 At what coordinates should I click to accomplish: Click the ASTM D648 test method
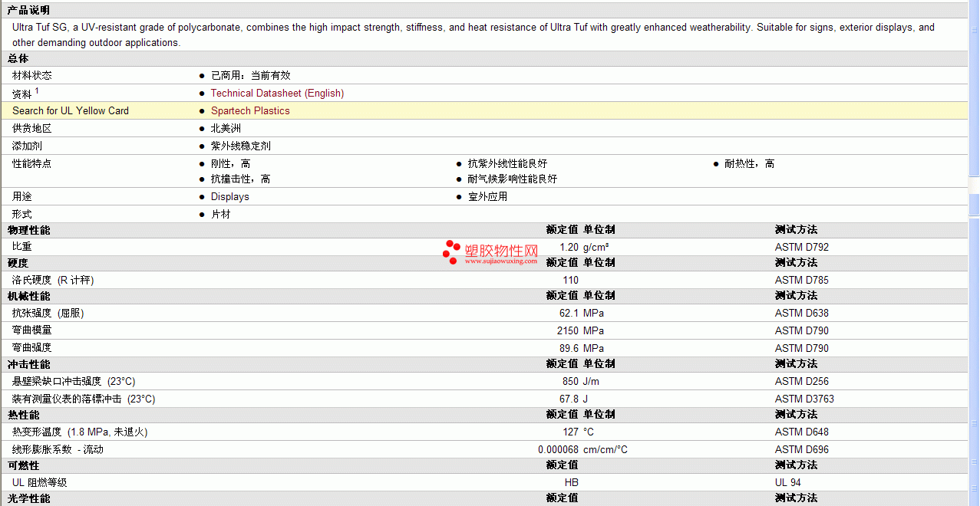point(802,432)
